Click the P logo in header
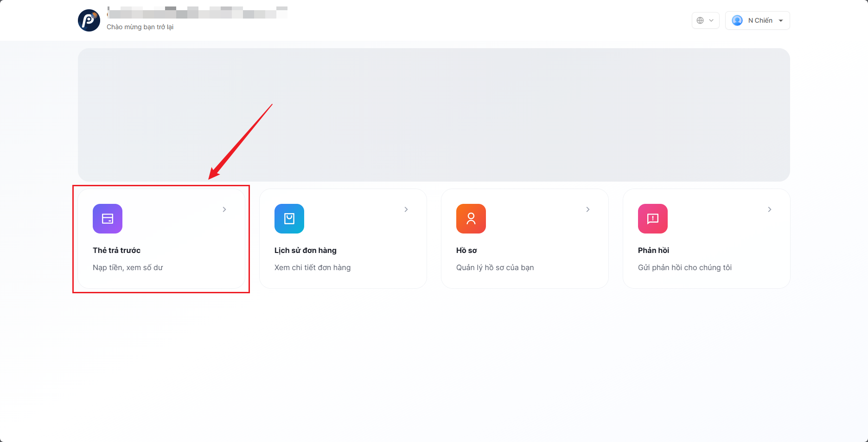 coord(89,20)
